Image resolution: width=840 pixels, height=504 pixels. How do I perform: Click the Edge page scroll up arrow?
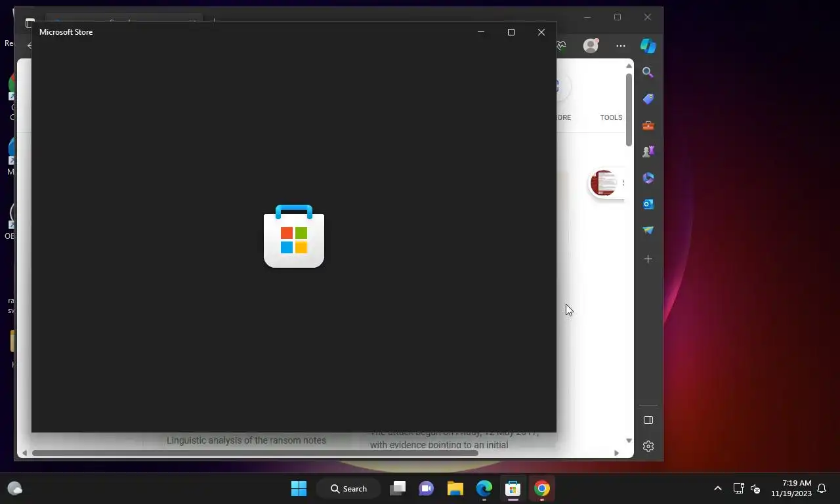(629, 66)
